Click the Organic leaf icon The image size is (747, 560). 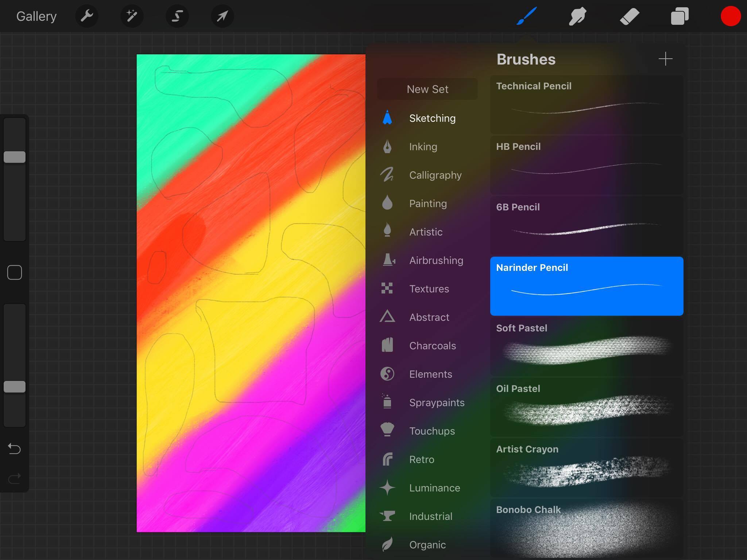[387, 544]
